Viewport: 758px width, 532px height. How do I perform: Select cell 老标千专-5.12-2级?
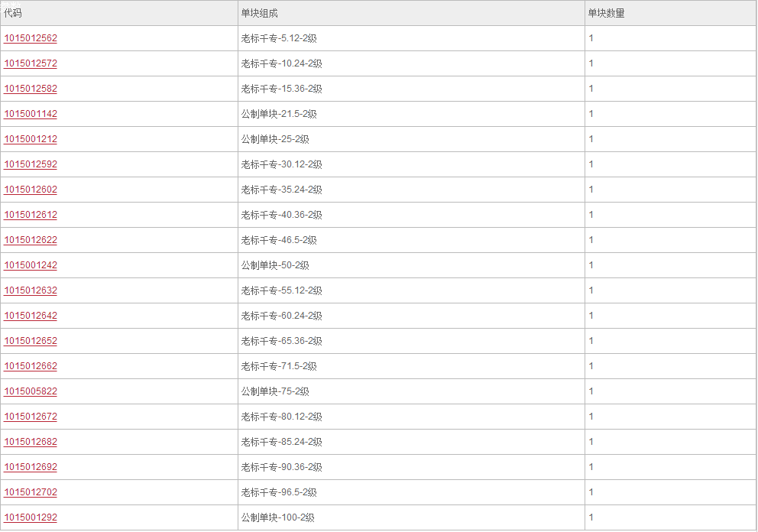411,38
